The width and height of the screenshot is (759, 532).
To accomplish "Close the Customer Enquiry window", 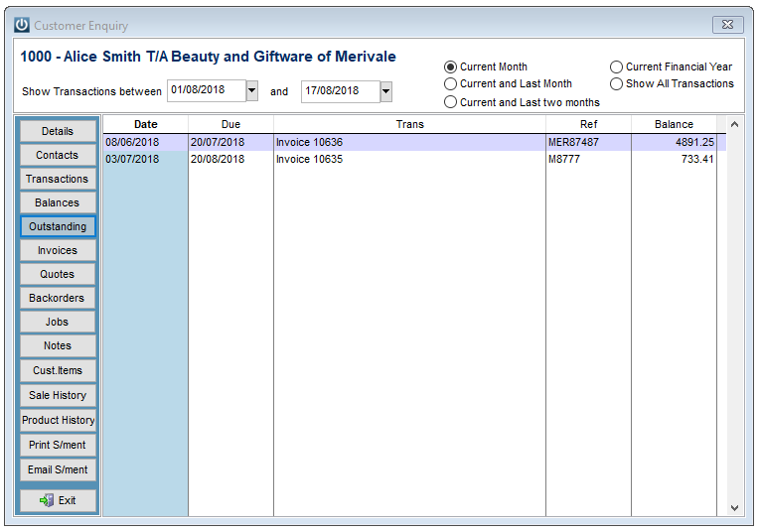I will click(x=727, y=25).
